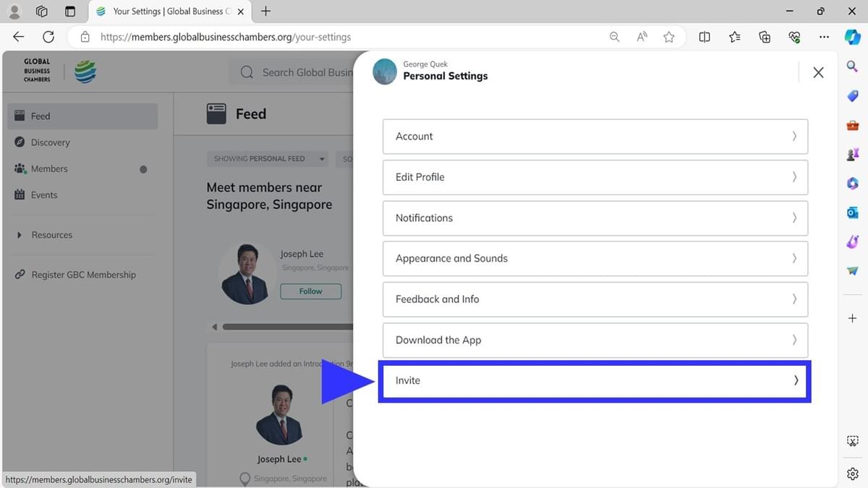The image size is (868, 488).
Task: Open the Games chess icon in sidebar
Action: point(852,154)
